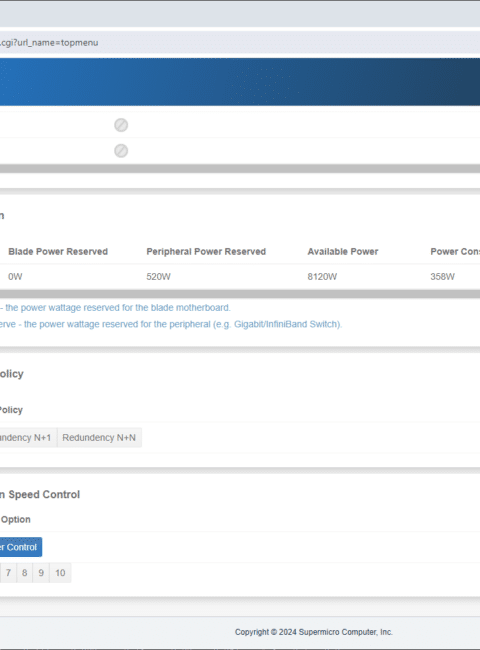
Task: Set fan speed level to 8
Action: point(24,572)
